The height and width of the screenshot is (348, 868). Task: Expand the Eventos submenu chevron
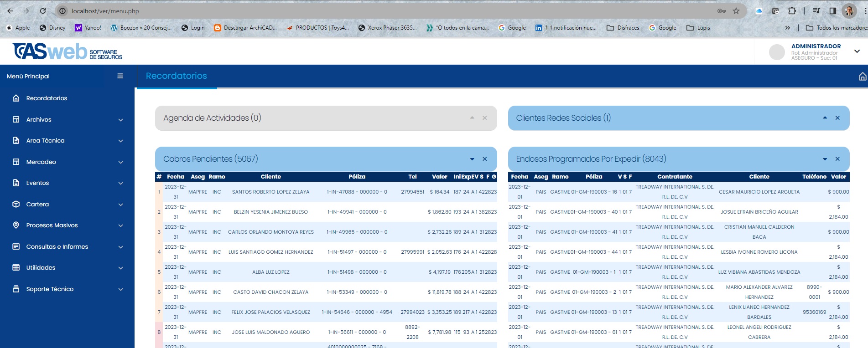coord(121,183)
